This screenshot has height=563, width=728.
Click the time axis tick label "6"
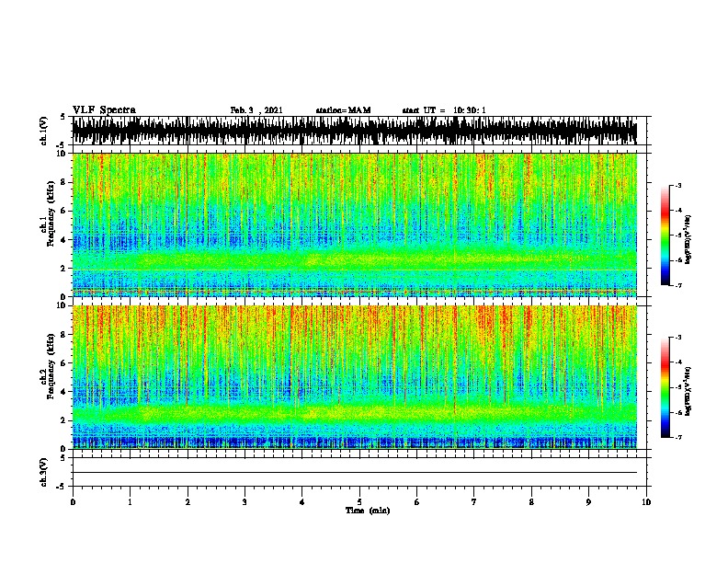coord(417,502)
